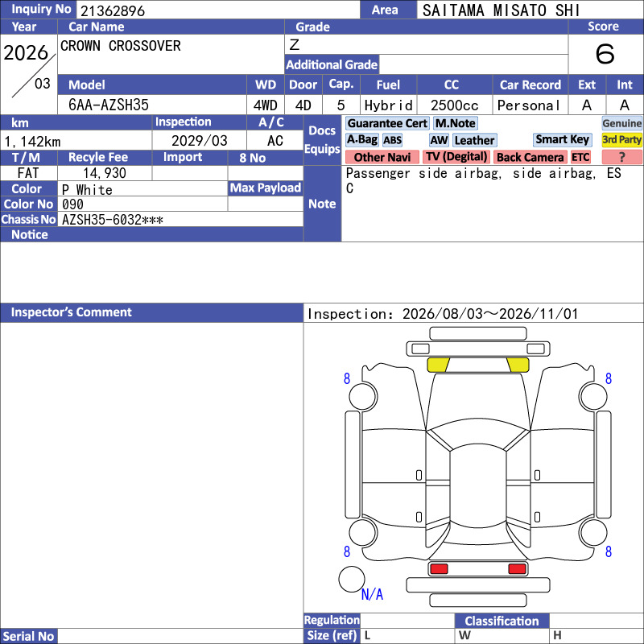Viewport: 644px width, 644px height.
Task: Click the area SAITAMA MISATO SHI
Action: (501, 10)
